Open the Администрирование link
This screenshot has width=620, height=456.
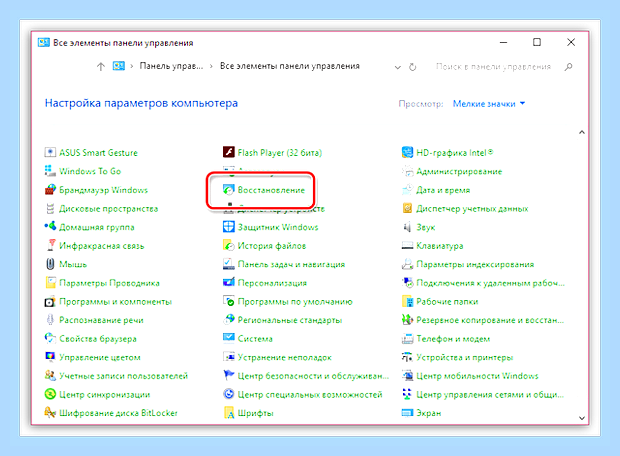pos(459,171)
